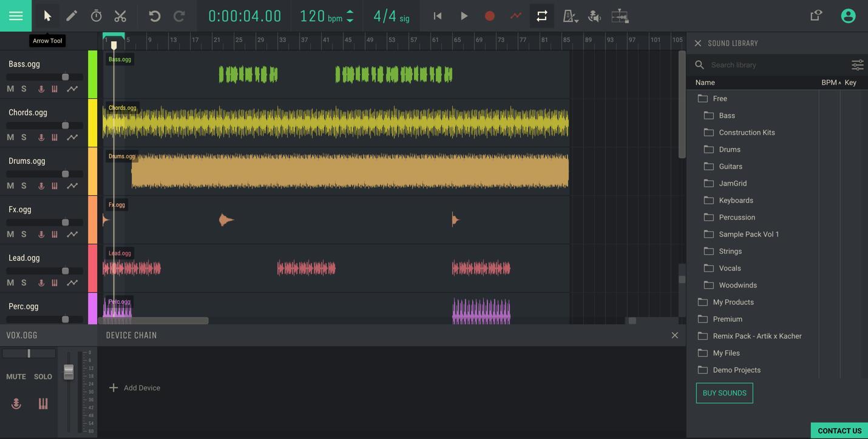The width and height of the screenshot is (868, 439).
Task: Mute the Bass.ogg track
Action: point(10,89)
